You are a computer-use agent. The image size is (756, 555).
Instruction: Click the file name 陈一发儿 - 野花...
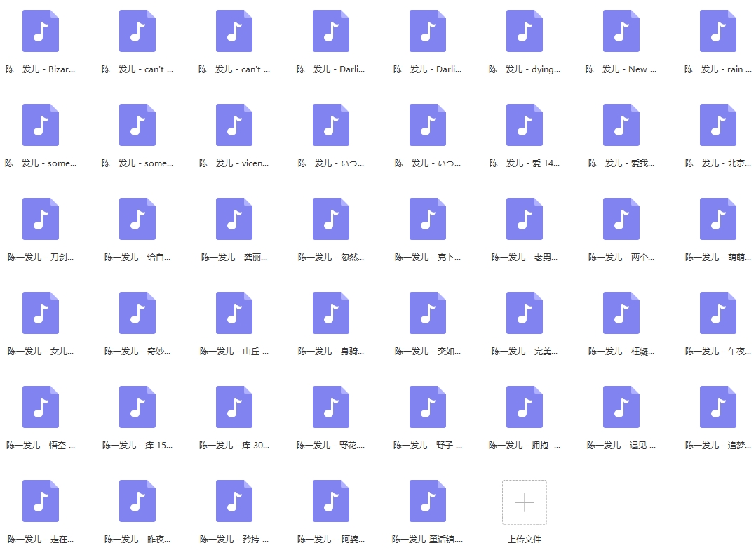[x=331, y=446]
